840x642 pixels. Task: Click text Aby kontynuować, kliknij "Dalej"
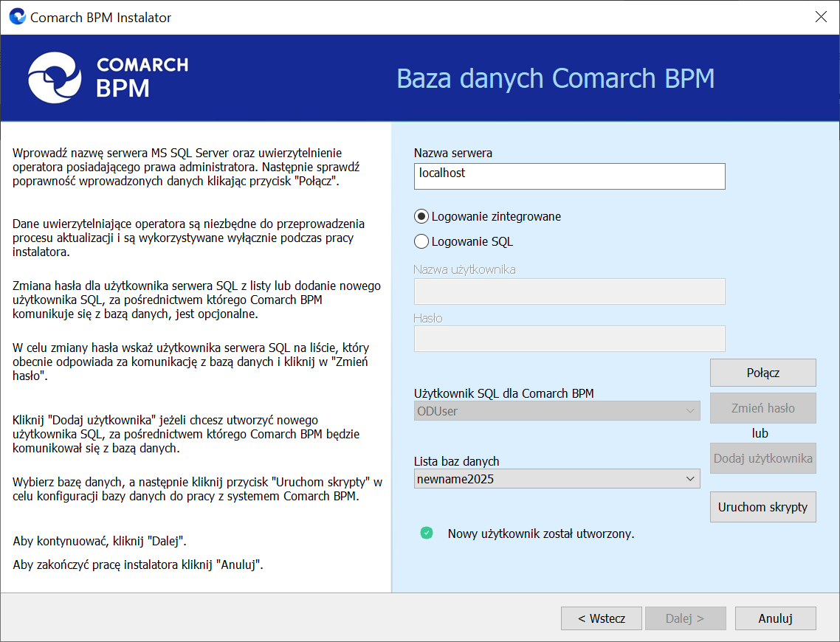[100, 541]
